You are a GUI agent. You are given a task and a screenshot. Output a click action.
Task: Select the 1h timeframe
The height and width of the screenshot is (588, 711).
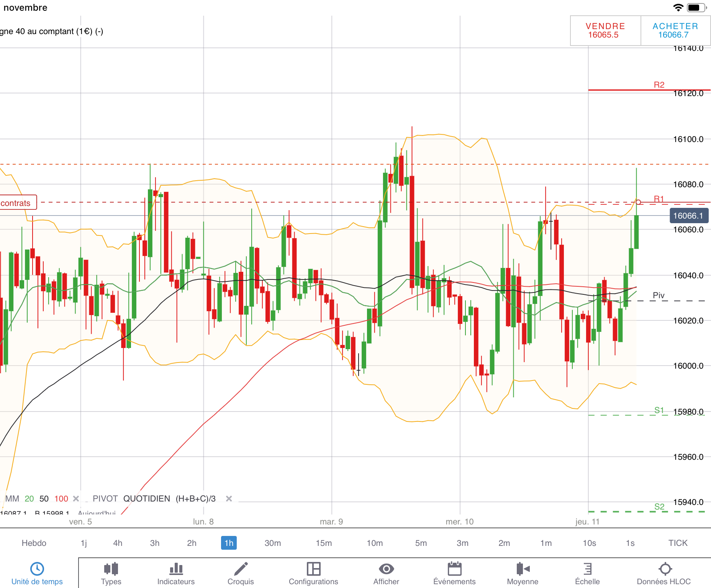(x=229, y=543)
